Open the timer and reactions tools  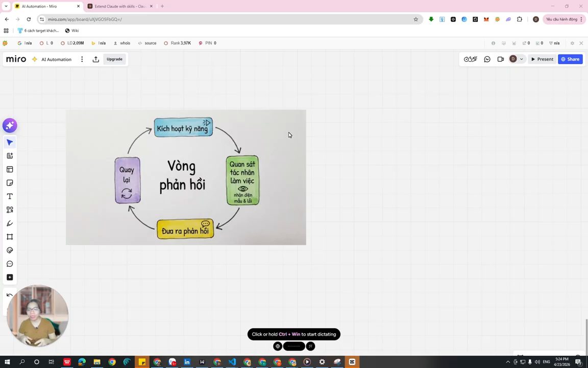point(470,59)
